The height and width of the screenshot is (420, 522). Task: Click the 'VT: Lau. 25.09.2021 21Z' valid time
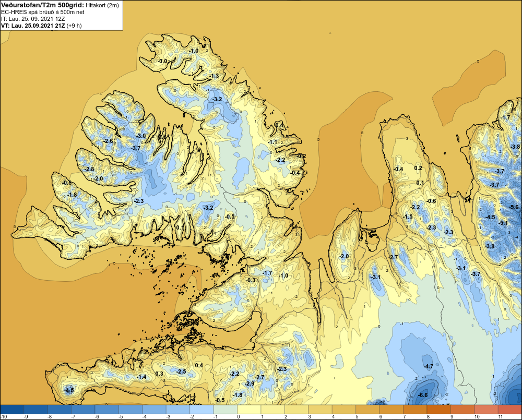coord(33,26)
